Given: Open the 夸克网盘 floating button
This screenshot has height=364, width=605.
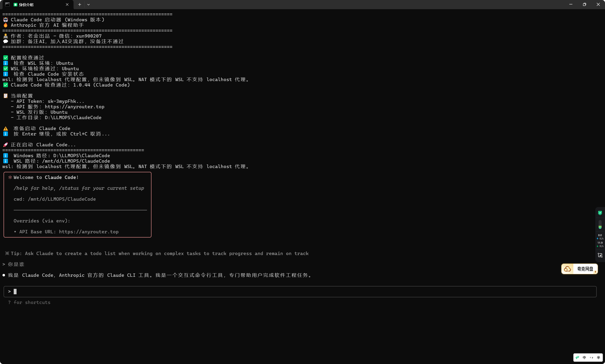Looking at the screenshot, I should [x=579, y=269].
